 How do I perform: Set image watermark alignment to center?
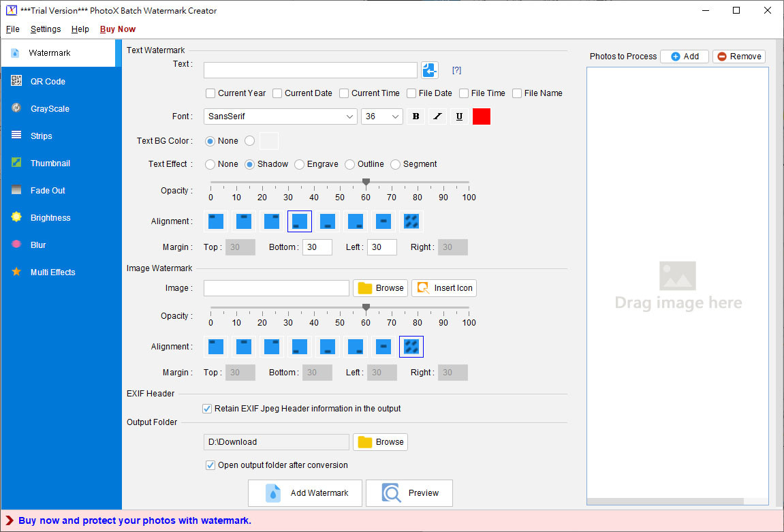coord(383,347)
